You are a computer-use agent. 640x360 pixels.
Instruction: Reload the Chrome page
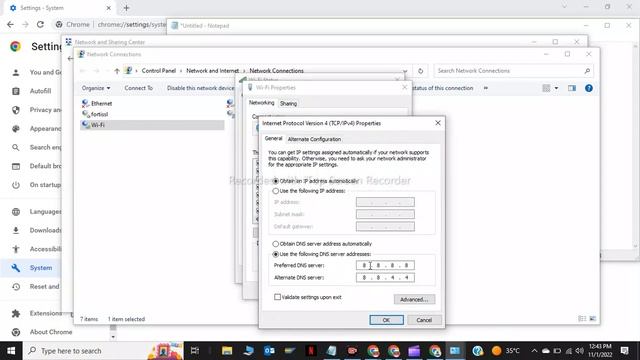point(40,24)
